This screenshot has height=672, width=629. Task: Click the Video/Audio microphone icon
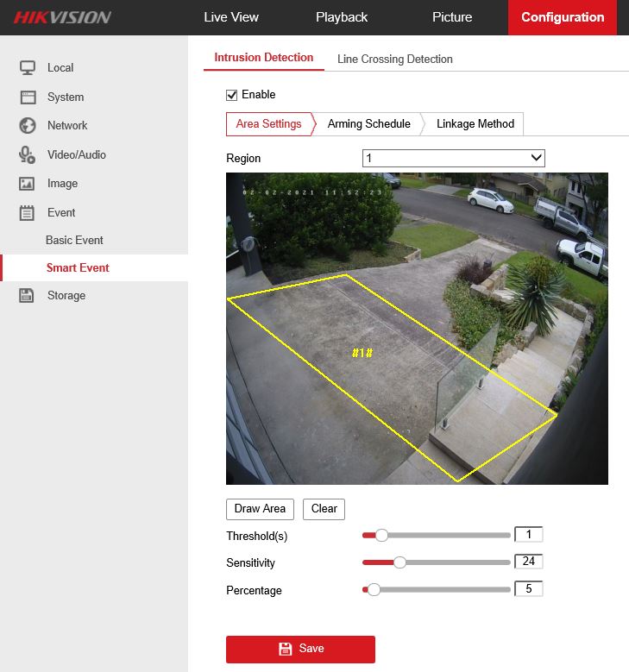pyautogui.click(x=28, y=154)
